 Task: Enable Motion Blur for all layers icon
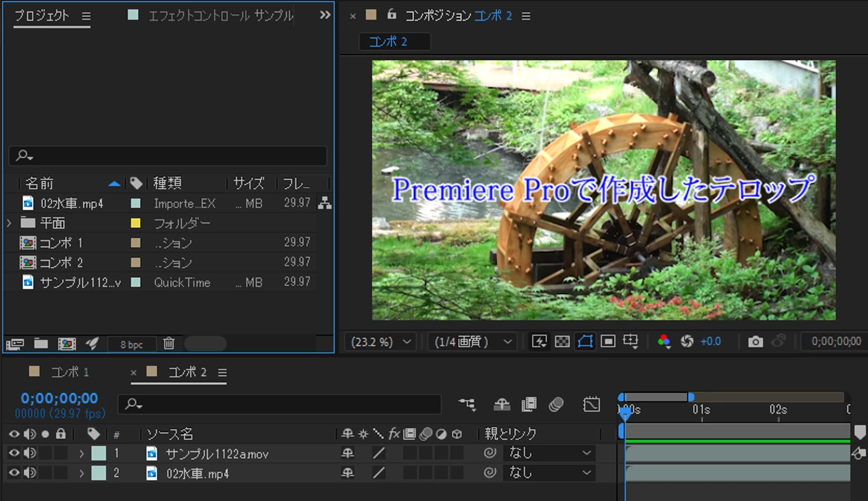556,404
